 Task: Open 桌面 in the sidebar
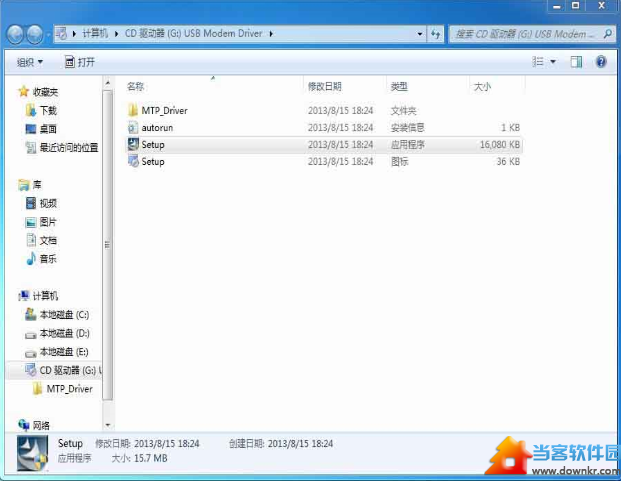click(42, 129)
